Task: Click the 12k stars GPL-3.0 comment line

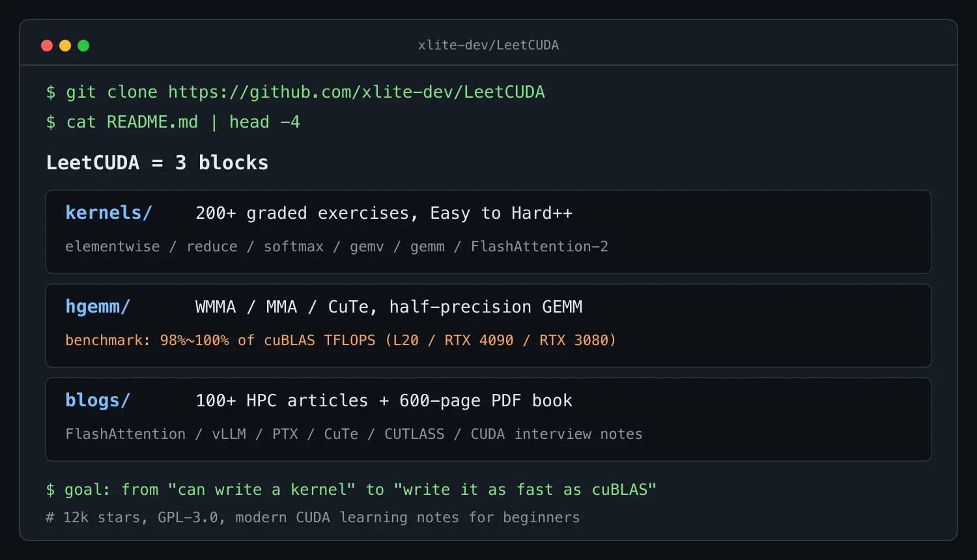Action: pyautogui.click(x=313, y=517)
